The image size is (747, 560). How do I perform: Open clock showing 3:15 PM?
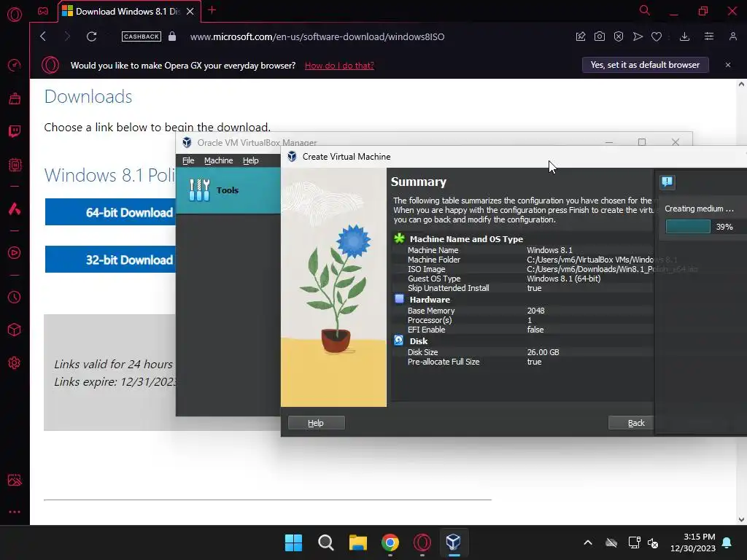click(x=693, y=542)
